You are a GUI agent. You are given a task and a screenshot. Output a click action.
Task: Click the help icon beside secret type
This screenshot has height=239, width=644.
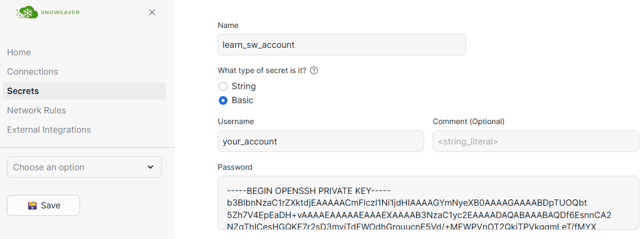coord(314,70)
